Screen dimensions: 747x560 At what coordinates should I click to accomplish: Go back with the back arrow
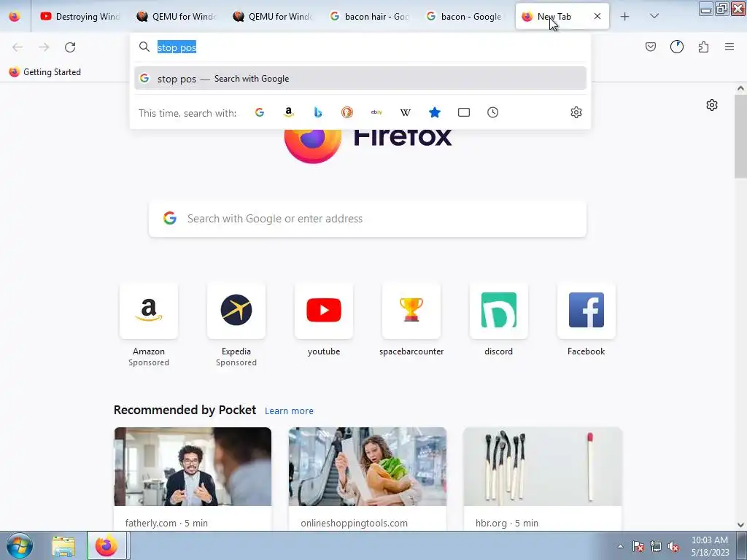point(18,47)
